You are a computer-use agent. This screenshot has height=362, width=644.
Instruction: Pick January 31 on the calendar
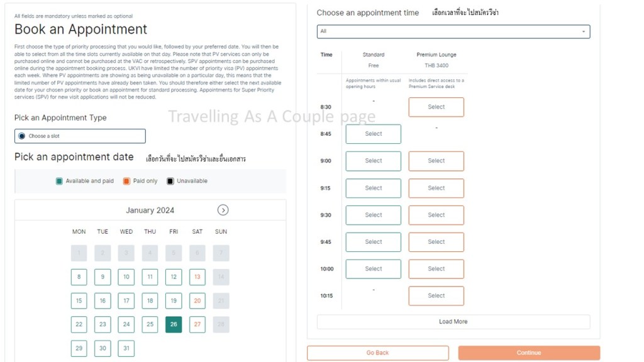[x=126, y=348]
